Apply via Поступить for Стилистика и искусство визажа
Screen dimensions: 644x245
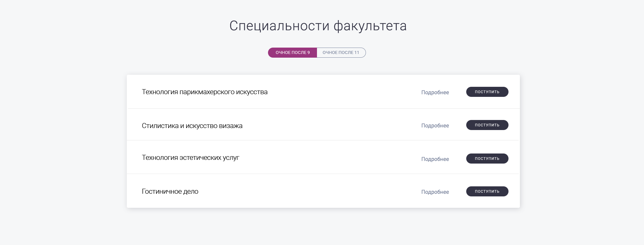(x=487, y=125)
